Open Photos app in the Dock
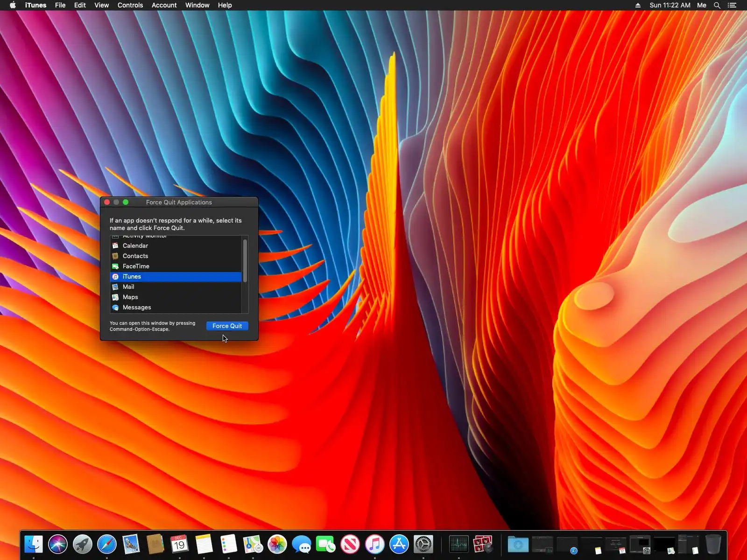This screenshot has height=560, width=747. coord(277,544)
